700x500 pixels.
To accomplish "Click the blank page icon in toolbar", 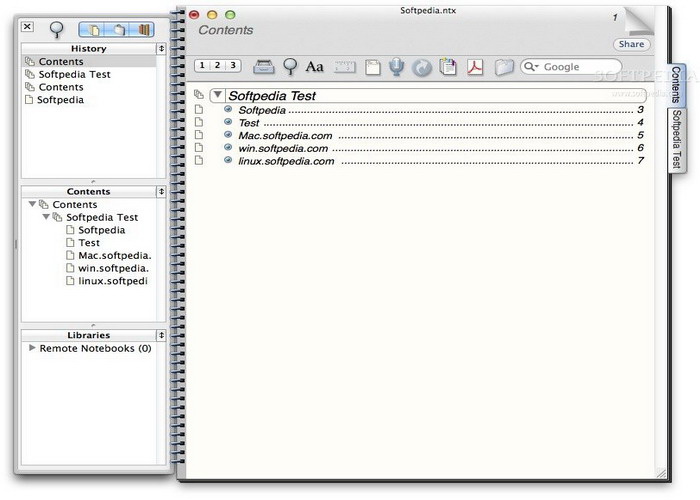I will point(373,67).
